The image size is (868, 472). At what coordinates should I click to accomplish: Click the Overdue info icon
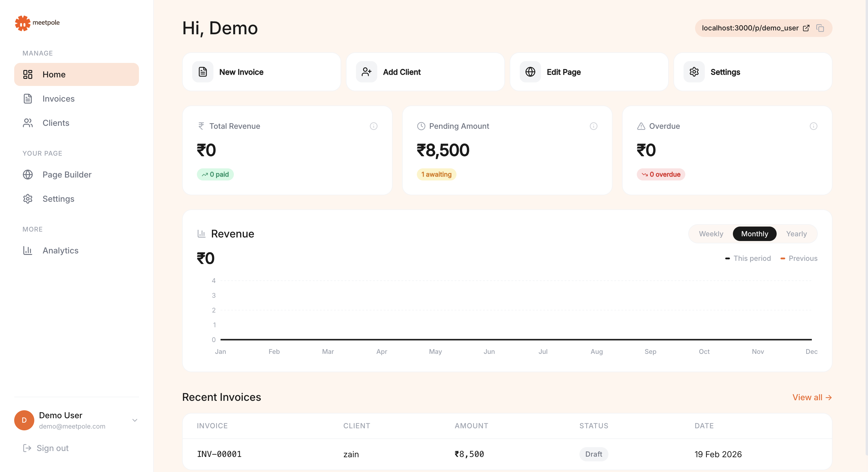[813, 126]
